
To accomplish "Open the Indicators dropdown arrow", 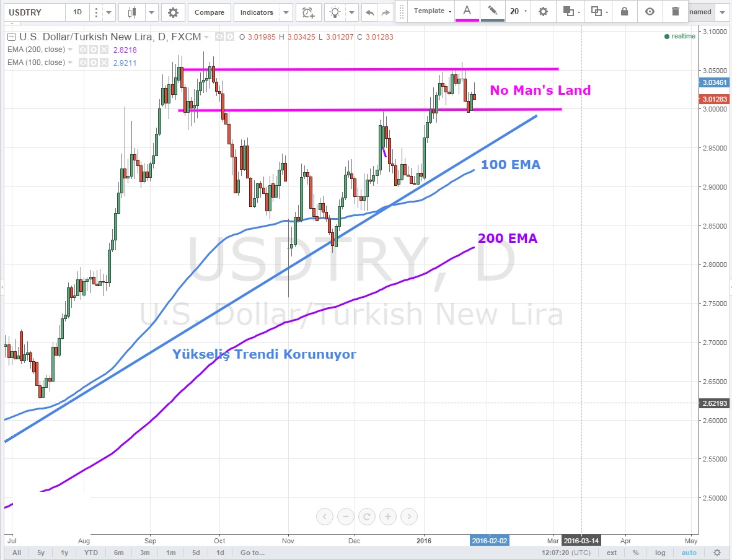I will click(286, 12).
